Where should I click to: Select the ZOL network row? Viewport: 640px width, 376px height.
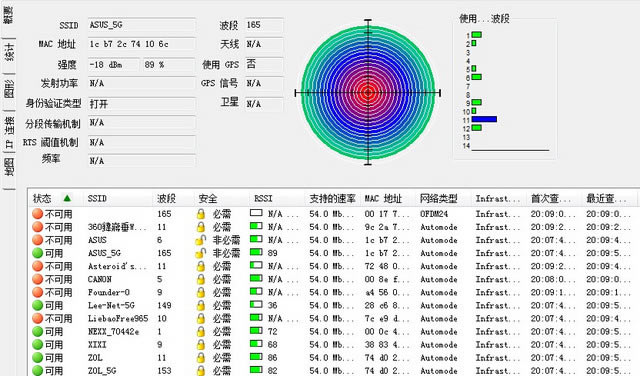[334, 358]
